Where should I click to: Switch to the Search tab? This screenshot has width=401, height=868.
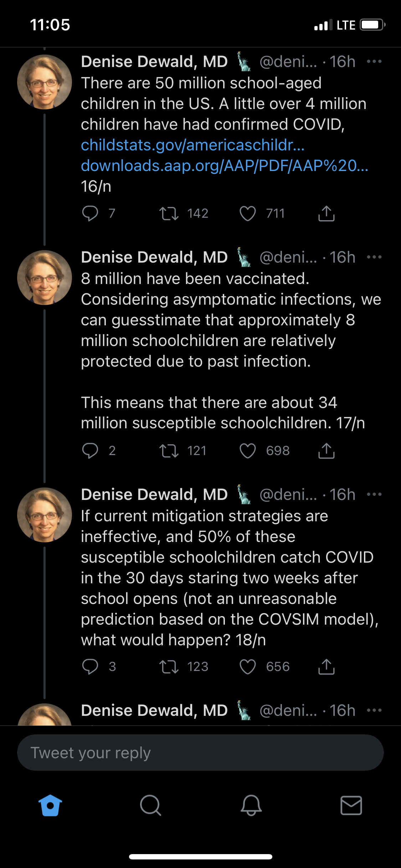click(x=150, y=805)
